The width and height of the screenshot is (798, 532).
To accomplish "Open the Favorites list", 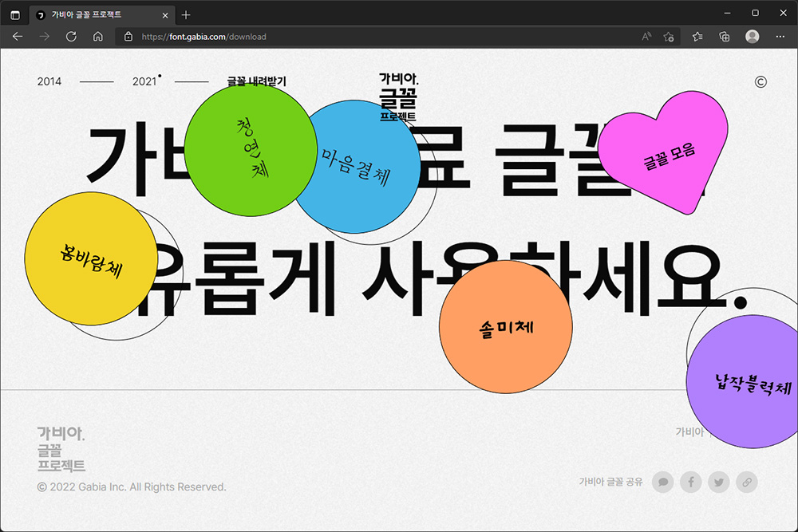I will (x=697, y=37).
